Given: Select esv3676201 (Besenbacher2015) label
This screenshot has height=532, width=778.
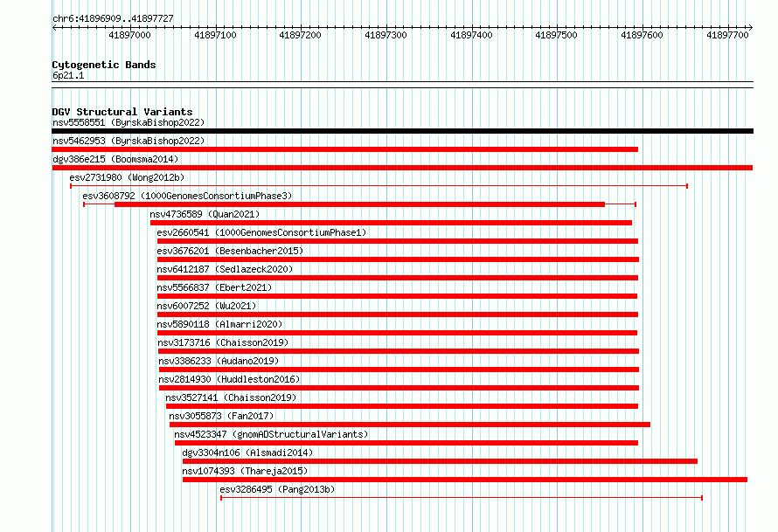Looking at the screenshot, I should 230,251.
